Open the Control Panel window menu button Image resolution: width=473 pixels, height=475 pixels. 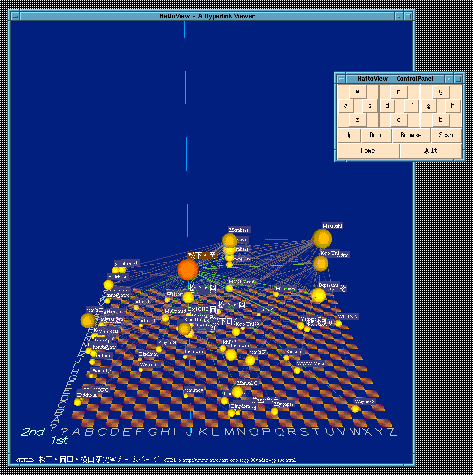[341, 79]
